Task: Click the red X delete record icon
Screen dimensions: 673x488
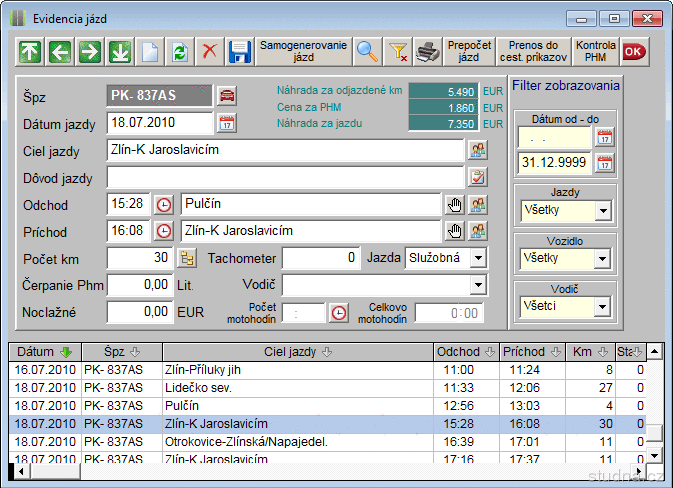Action: tap(209, 52)
